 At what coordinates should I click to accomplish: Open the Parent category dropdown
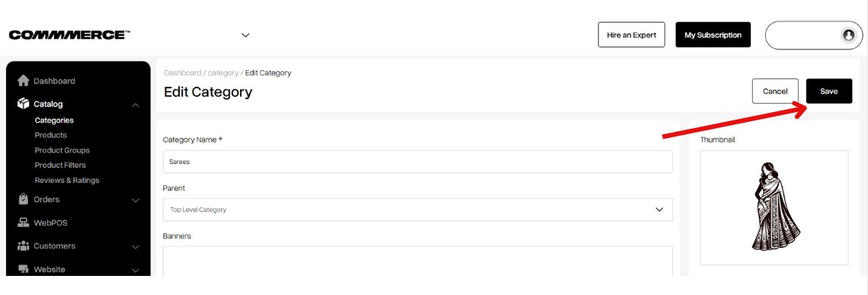418,210
